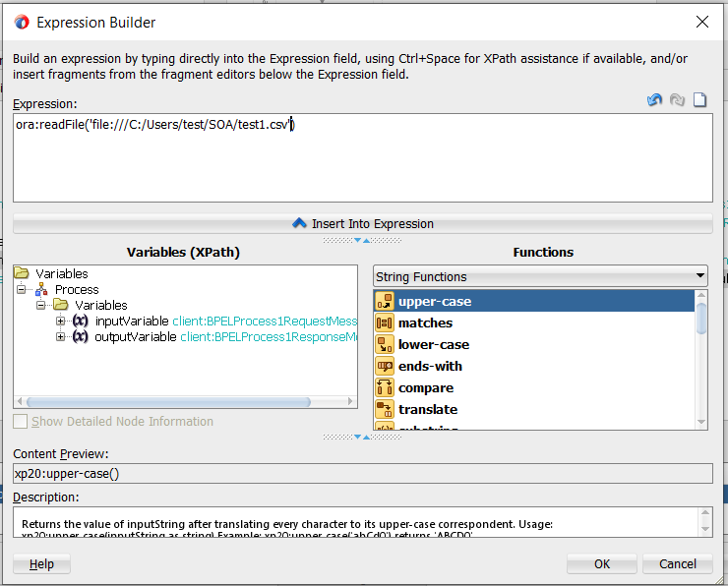Select the lower-case function icon

385,344
